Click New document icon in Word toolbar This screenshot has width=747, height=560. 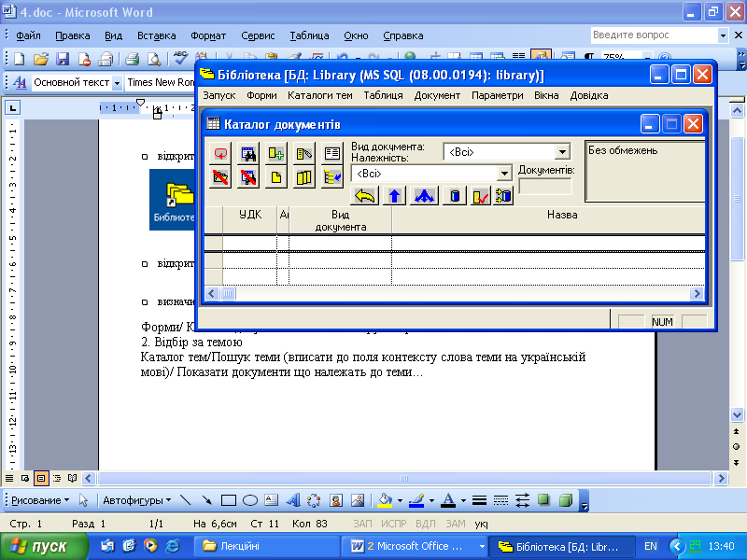click(x=19, y=59)
